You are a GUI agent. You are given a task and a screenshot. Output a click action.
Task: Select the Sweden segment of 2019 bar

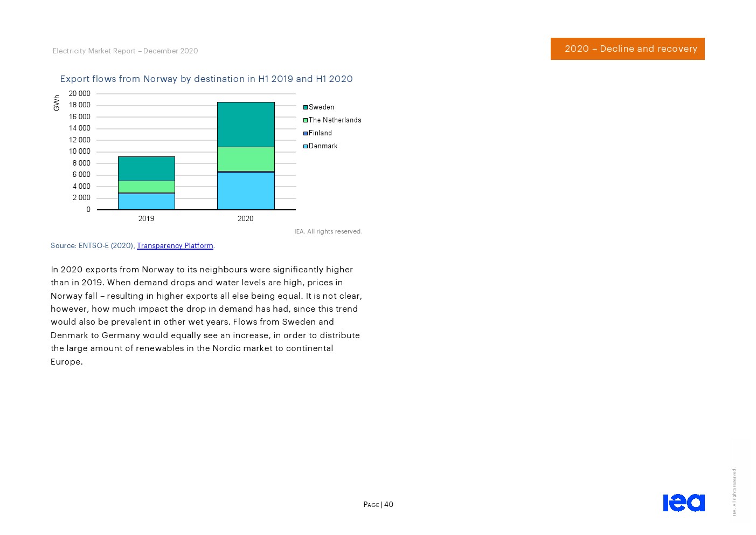[x=146, y=169]
